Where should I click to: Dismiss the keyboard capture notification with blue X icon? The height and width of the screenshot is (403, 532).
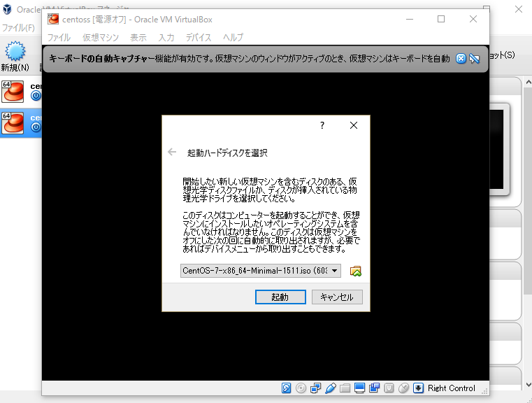(461, 58)
